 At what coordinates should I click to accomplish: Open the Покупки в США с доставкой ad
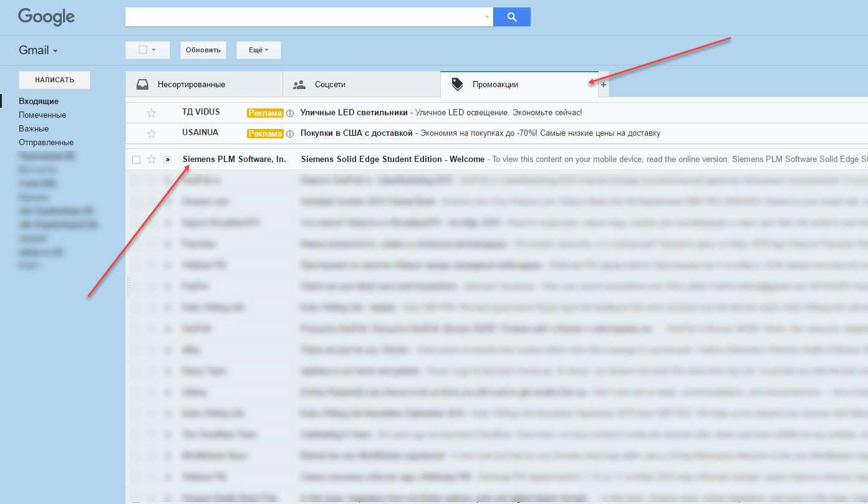click(357, 133)
